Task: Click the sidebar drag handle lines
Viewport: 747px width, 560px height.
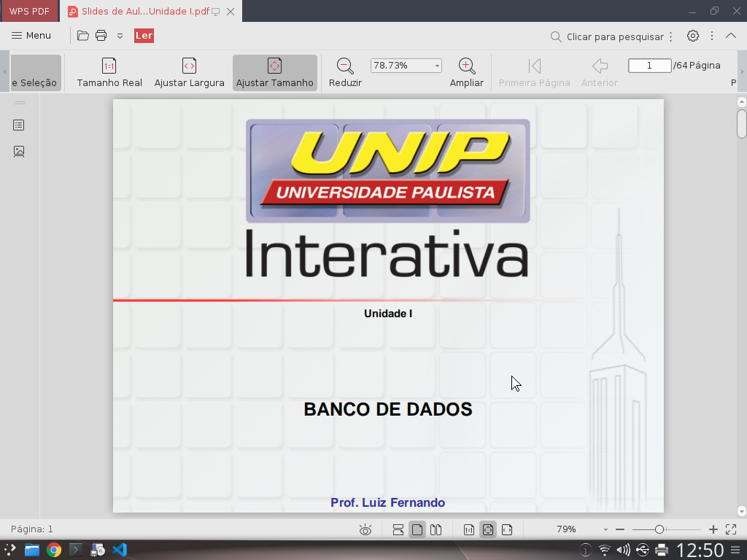Action: (20, 102)
